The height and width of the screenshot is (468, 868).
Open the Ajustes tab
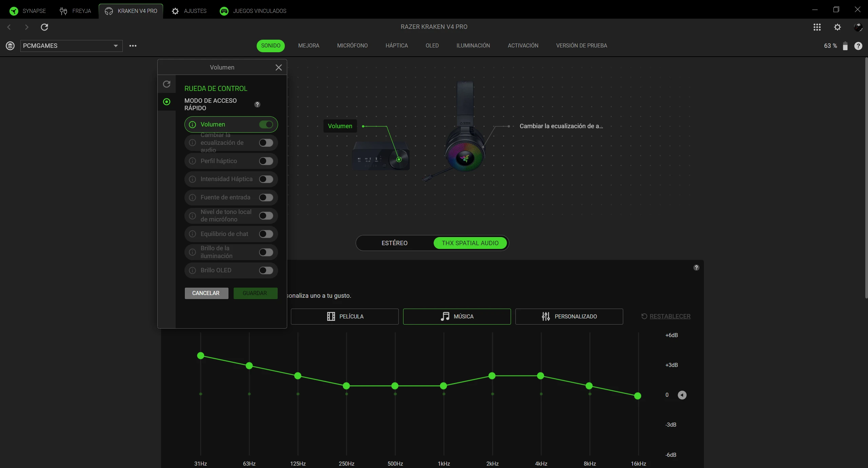189,11
